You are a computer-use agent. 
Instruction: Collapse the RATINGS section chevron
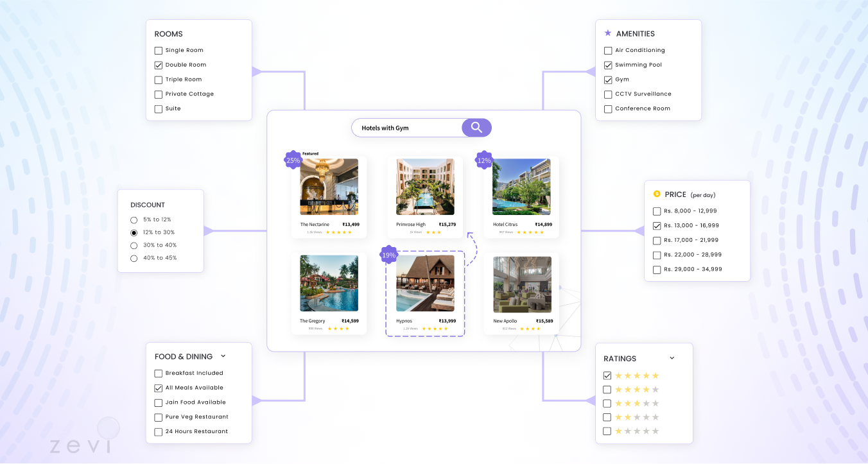[x=672, y=357]
